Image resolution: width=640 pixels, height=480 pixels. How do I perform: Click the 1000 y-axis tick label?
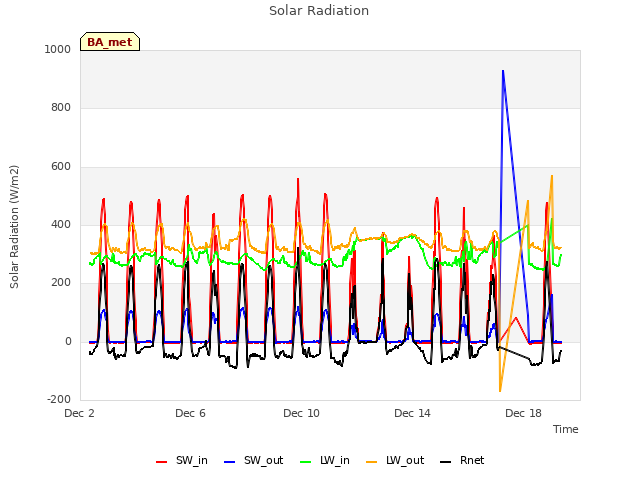pos(58,49)
